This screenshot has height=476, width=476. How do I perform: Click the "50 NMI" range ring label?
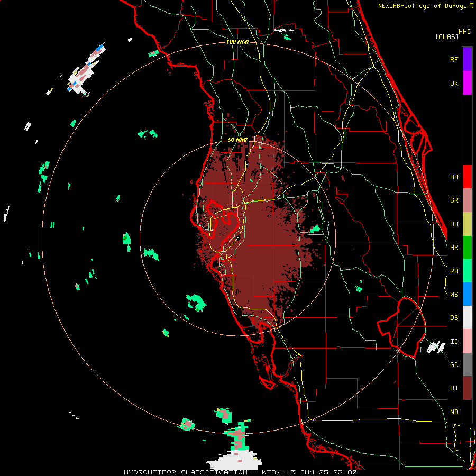[237, 140]
